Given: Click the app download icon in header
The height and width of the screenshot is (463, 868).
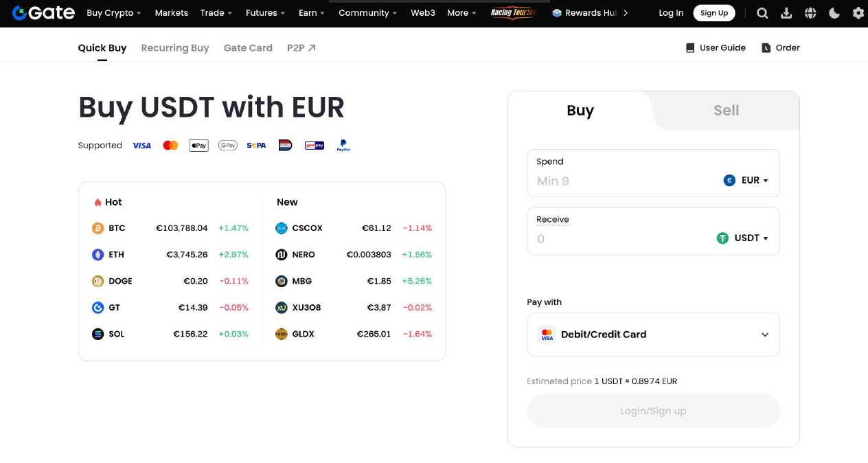Looking at the screenshot, I should [786, 13].
